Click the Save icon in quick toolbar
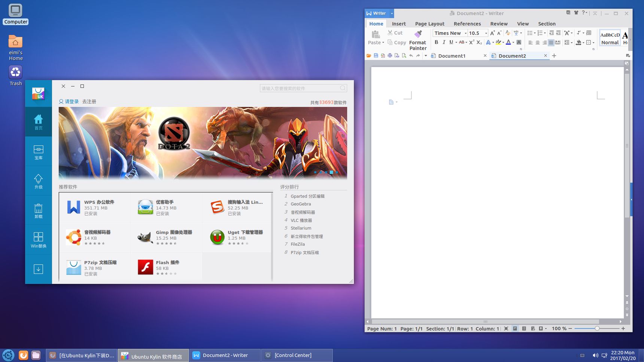 pyautogui.click(x=376, y=56)
